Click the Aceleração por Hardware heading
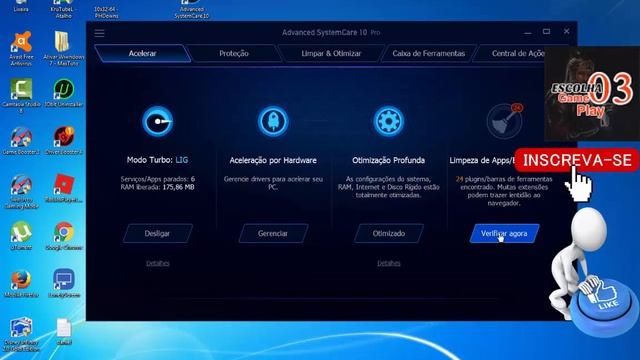Viewport: 640px width, 360px height. [x=273, y=160]
